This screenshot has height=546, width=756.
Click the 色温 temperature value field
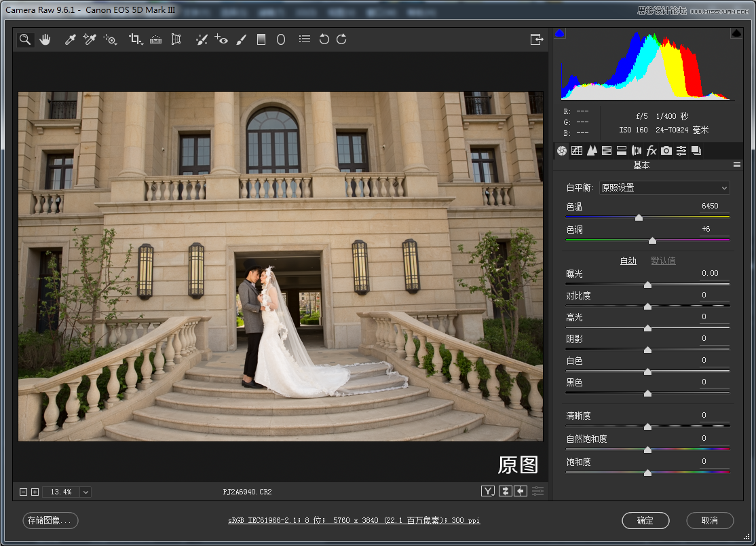[x=710, y=206]
